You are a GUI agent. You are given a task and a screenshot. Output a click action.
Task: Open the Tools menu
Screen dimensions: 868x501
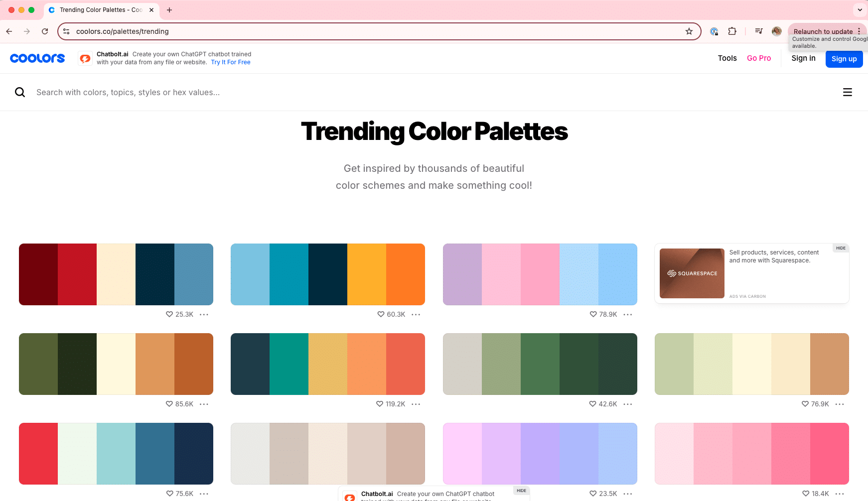[727, 58]
